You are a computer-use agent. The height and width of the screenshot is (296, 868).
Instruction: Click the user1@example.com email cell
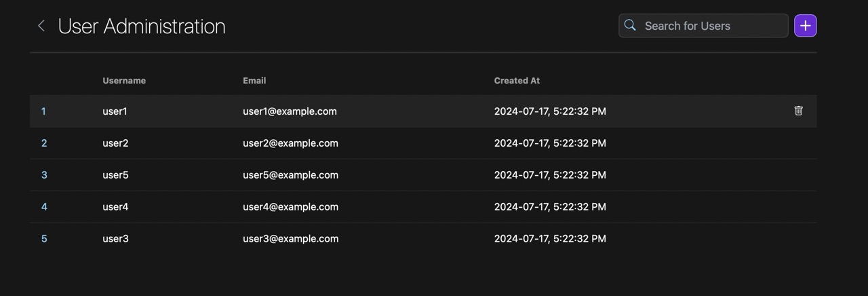coord(290,111)
